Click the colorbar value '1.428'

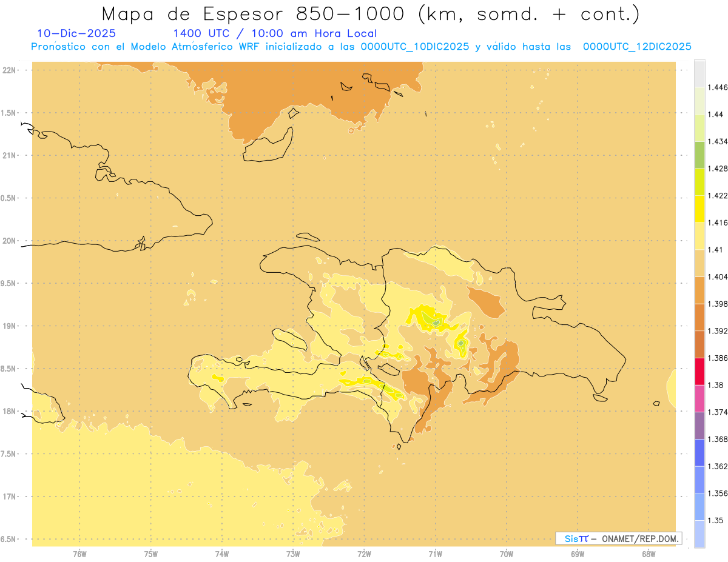coord(719,169)
